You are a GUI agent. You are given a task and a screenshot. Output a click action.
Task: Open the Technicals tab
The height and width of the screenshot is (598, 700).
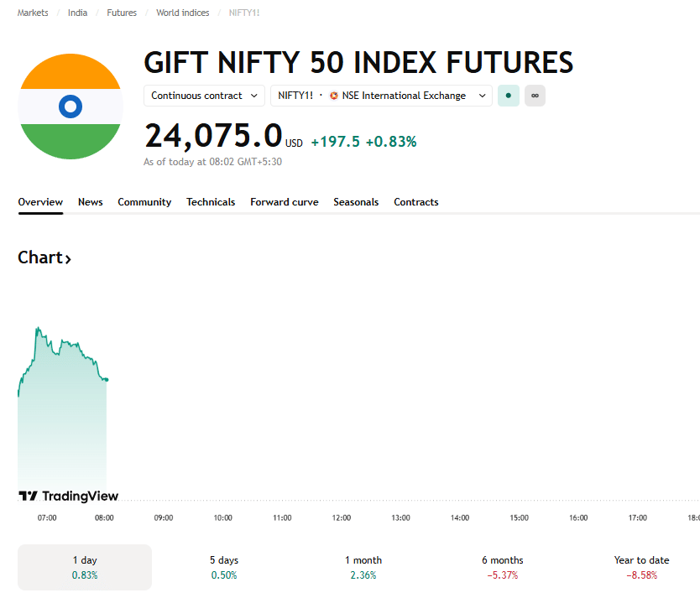pyautogui.click(x=211, y=202)
